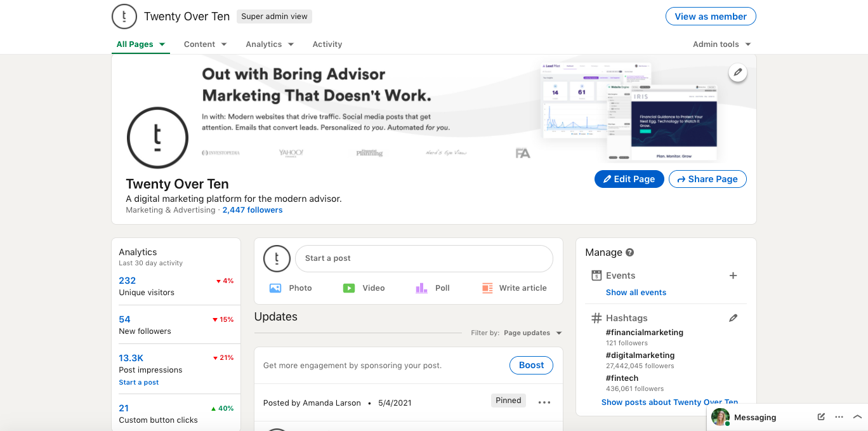Add an event with the plus icon
This screenshot has width=868, height=431.
(x=733, y=275)
